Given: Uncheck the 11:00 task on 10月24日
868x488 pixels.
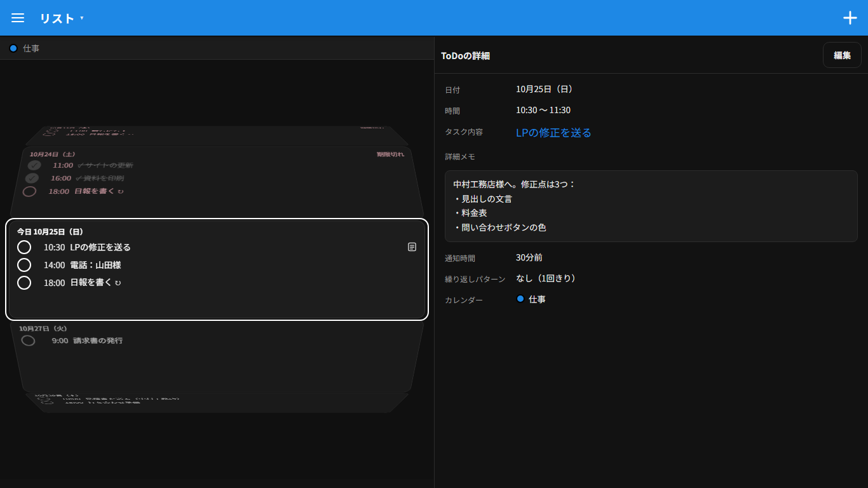Looking at the screenshot, I should tap(34, 165).
